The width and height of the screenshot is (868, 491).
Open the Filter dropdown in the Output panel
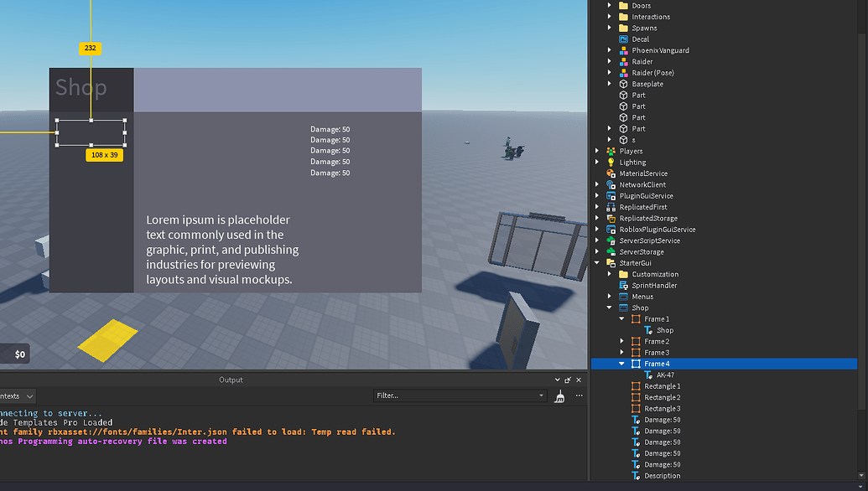click(x=540, y=395)
